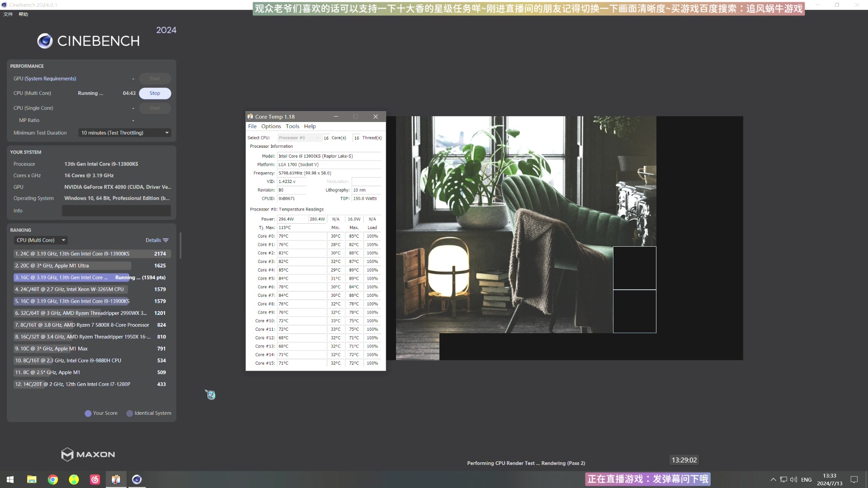Image resolution: width=868 pixels, height=488 pixels.
Task: Select ranking row Core i9-9880H 534
Action: point(92,361)
